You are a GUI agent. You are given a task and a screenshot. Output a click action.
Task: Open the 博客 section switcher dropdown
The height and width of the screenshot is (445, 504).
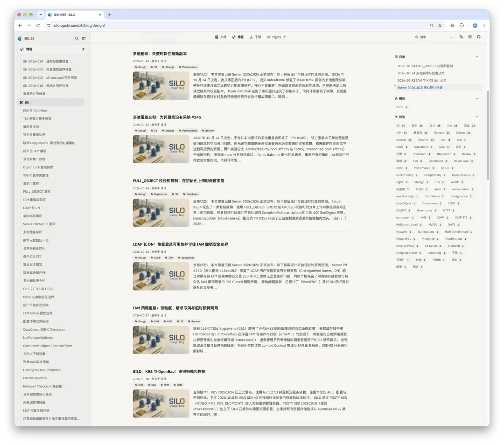[x=52, y=49]
